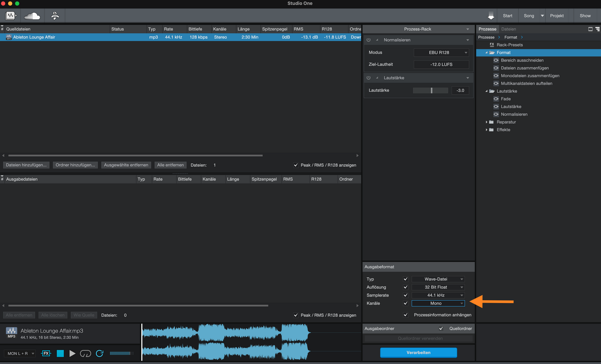
Task: Collapse the Format folder triangle
Action: click(486, 53)
